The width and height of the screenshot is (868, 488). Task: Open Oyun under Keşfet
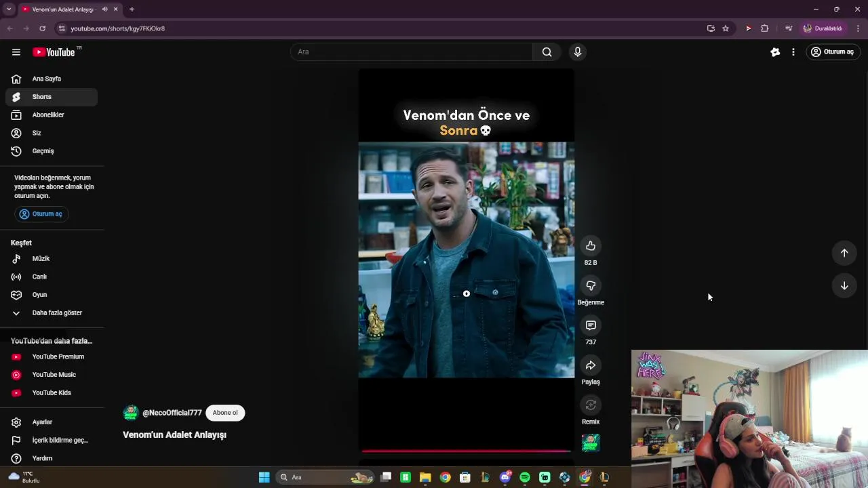pyautogui.click(x=52, y=295)
